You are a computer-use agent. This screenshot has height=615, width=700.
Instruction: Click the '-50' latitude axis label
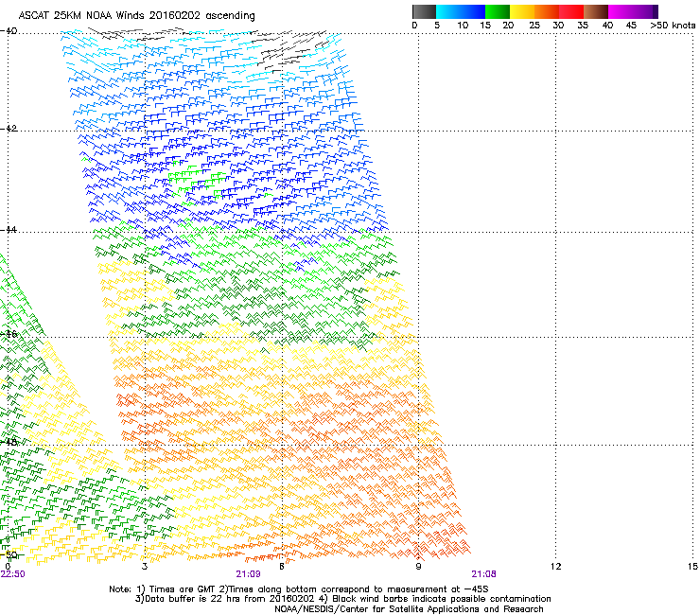coord(9,554)
